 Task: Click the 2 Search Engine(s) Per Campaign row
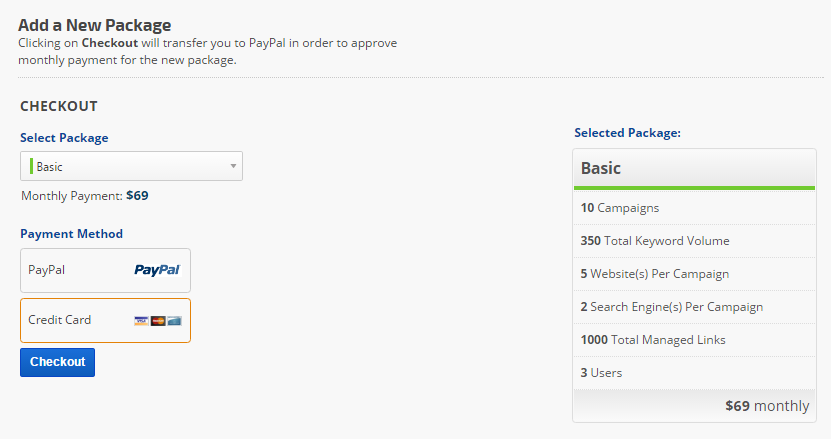pos(694,307)
